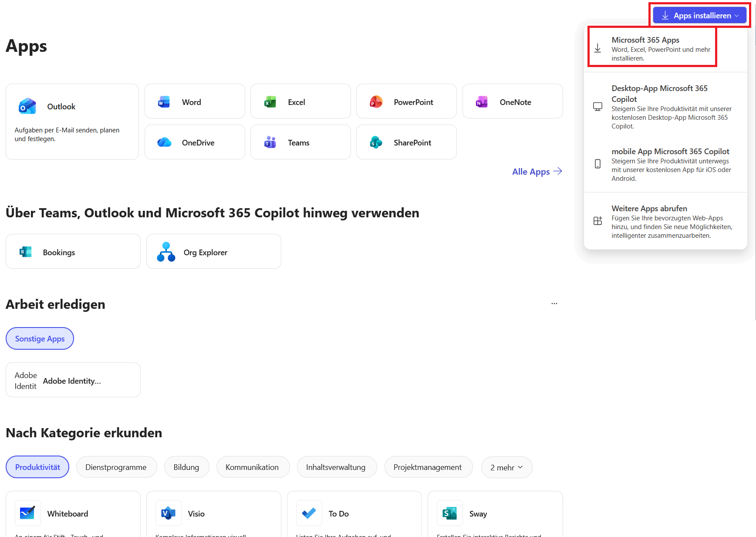Select the Produktivität category chip
The width and height of the screenshot is (756, 537).
coord(37,467)
